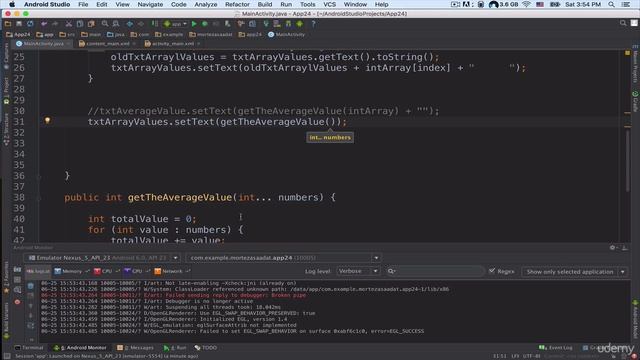This screenshot has width=640, height=360.
Task: Open Event Log button
Action: tap(556, 348)
